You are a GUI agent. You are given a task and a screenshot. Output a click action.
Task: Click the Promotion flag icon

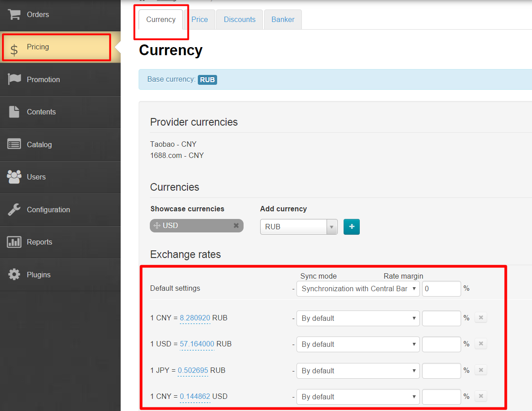pyautogui.click(x=14, y=79)
